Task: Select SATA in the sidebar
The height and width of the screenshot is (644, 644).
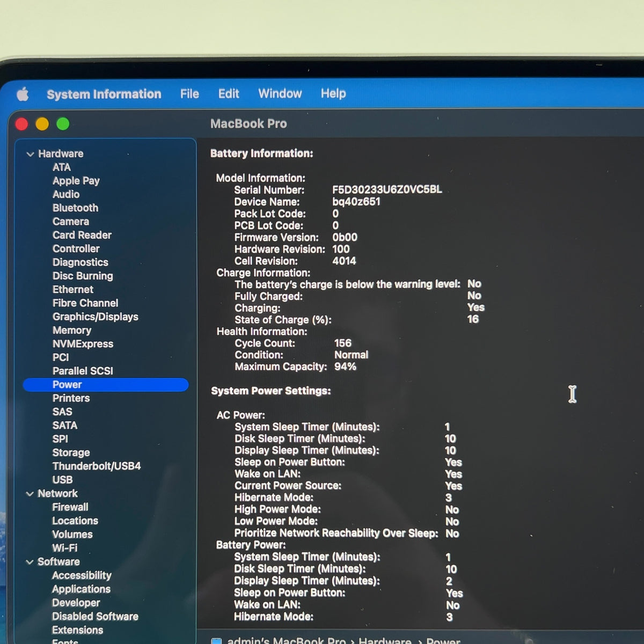Action: point(65,426)
